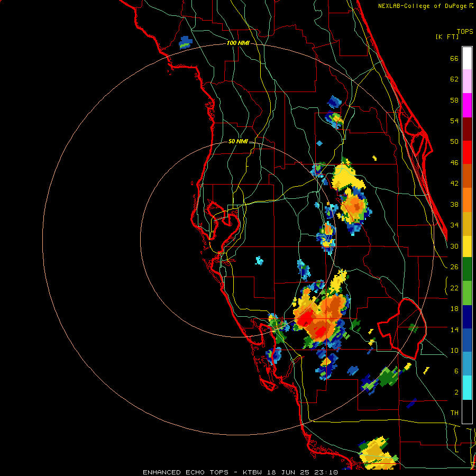Click the legend value "30"
476x476 pixels.
[x=454, y=246]
